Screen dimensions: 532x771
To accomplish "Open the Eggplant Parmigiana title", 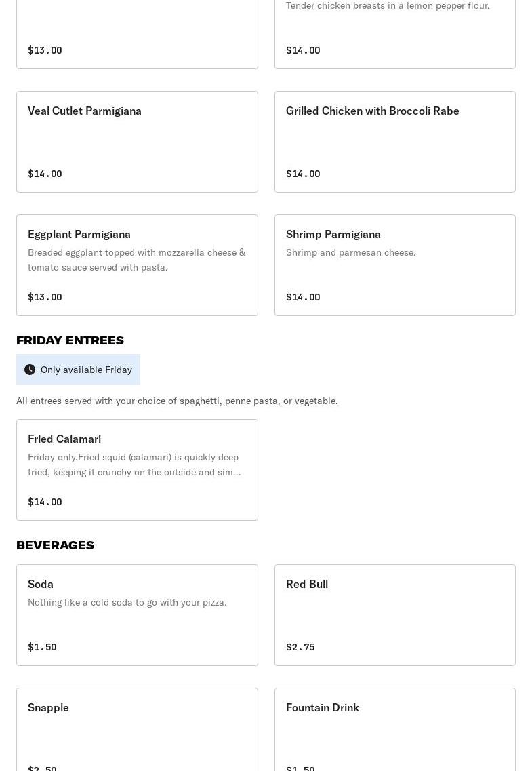I will click(x=79, y=235).
